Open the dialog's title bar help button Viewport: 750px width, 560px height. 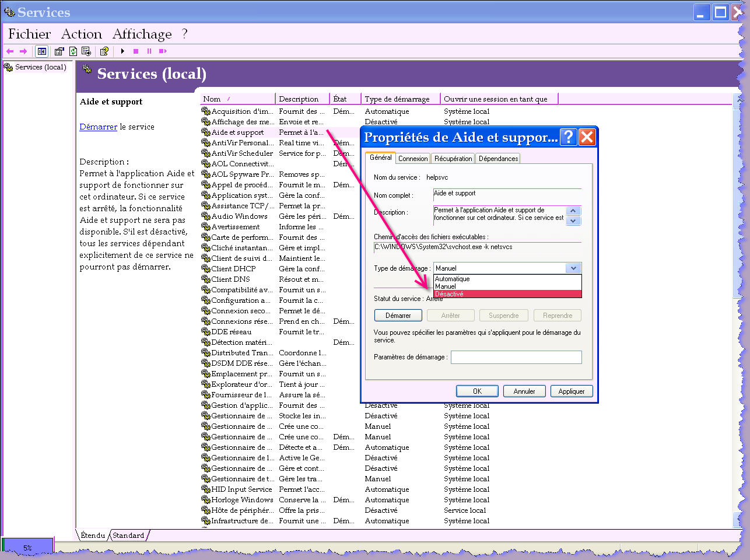[x=568, y=137]
